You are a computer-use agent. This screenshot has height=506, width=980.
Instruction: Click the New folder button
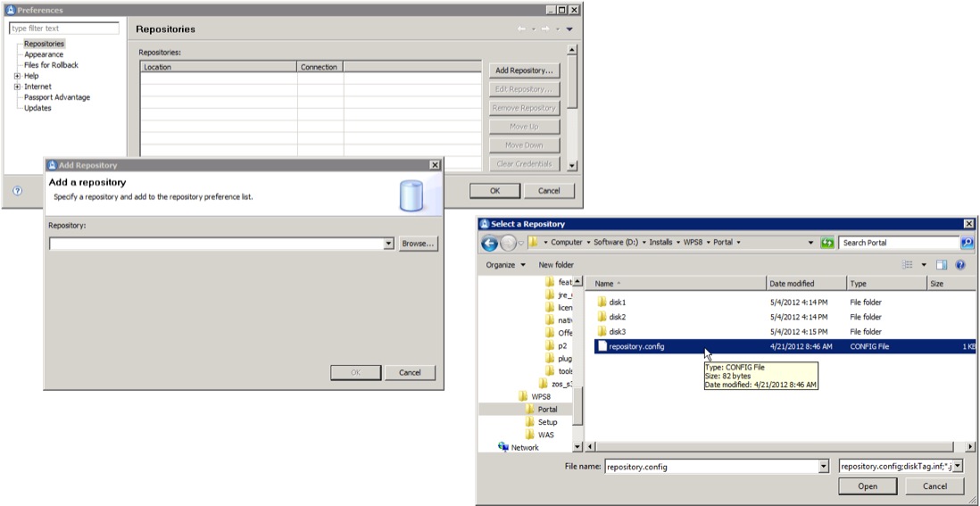pos(556,265)
